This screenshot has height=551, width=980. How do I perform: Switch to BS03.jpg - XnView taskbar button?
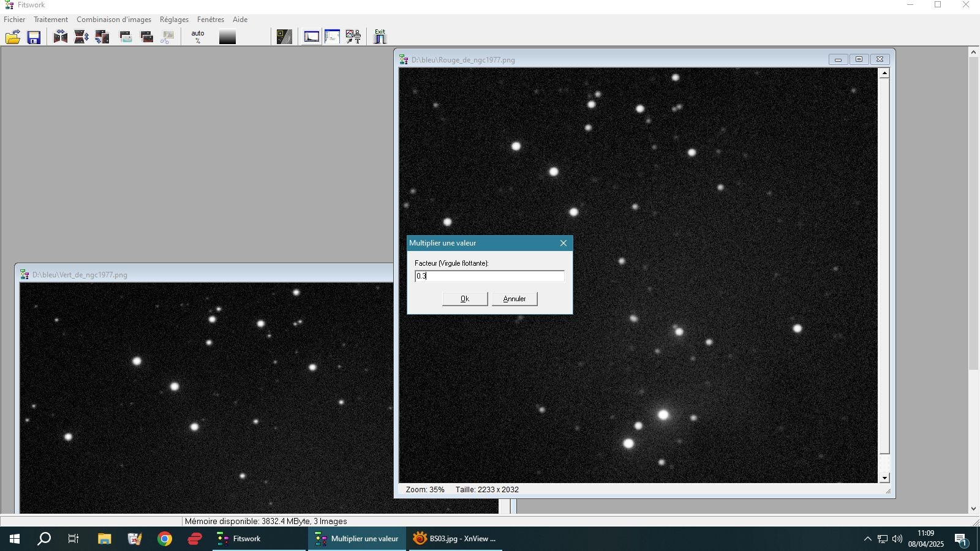pos(456,539)
